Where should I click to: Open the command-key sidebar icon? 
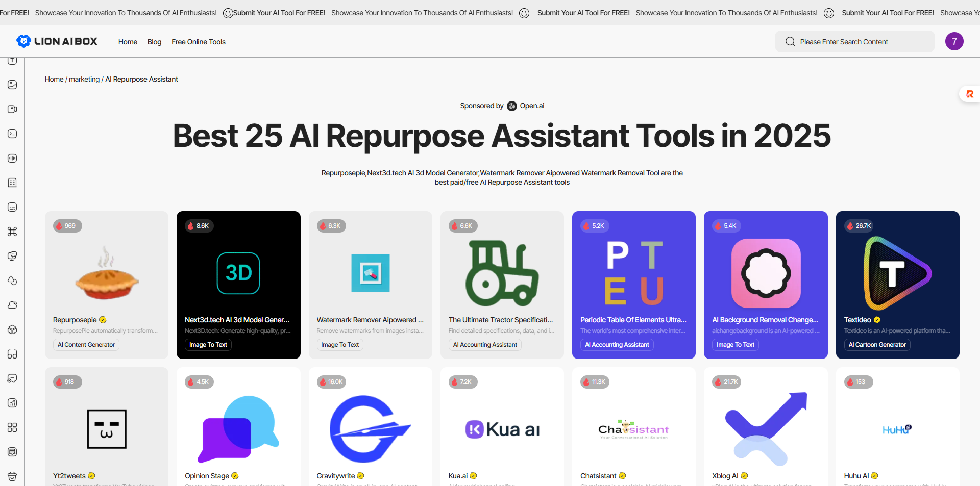(x=12, y=232)
